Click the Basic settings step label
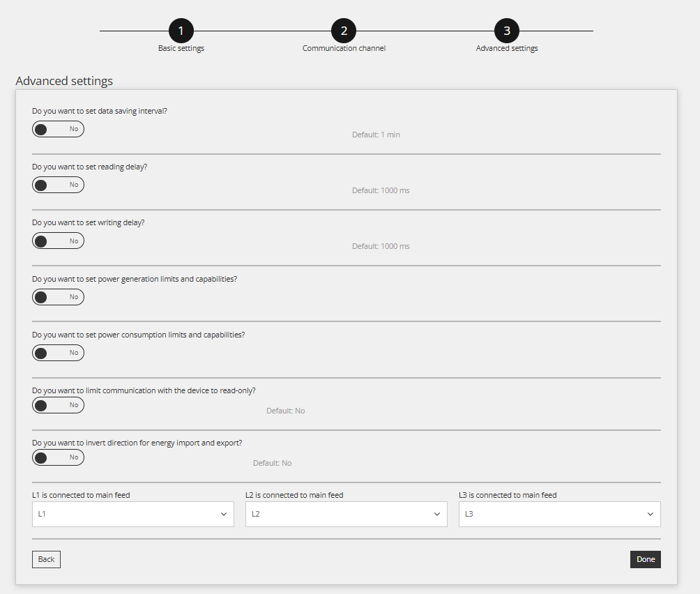The height and width of the screenshot is (594, 700). pos(181,49)
